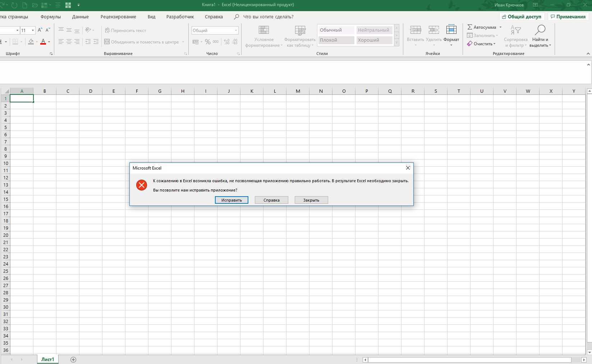Click the red Font Color icon
Image resolution: width=592 pixels, height=364 pixels.
click(43, 42)
